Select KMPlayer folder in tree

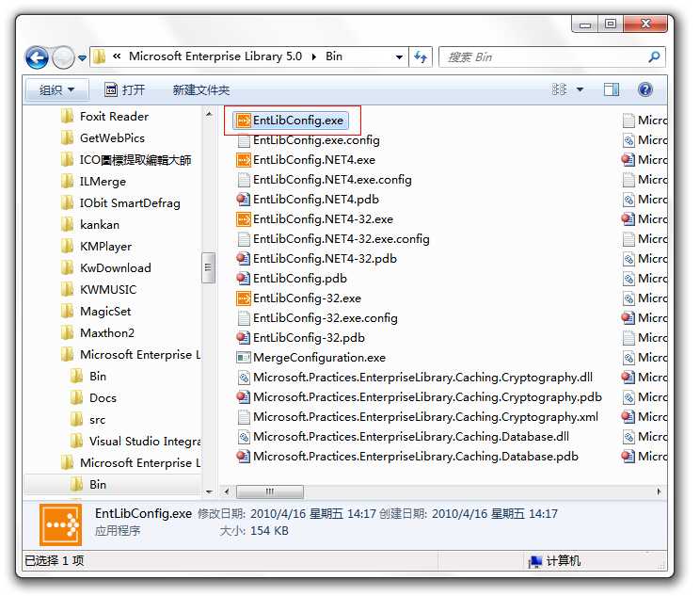(x=96, y=246)
